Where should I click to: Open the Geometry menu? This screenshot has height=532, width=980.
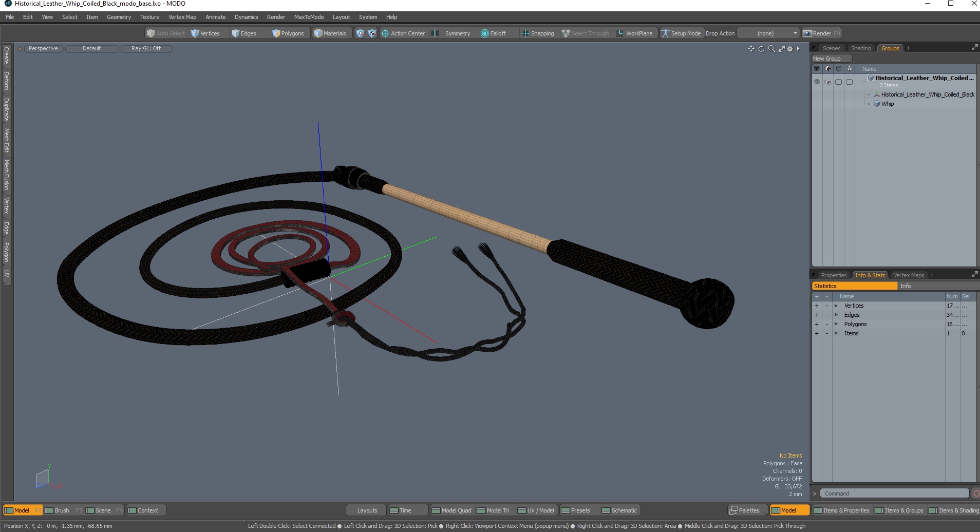[x=119, y=17]
